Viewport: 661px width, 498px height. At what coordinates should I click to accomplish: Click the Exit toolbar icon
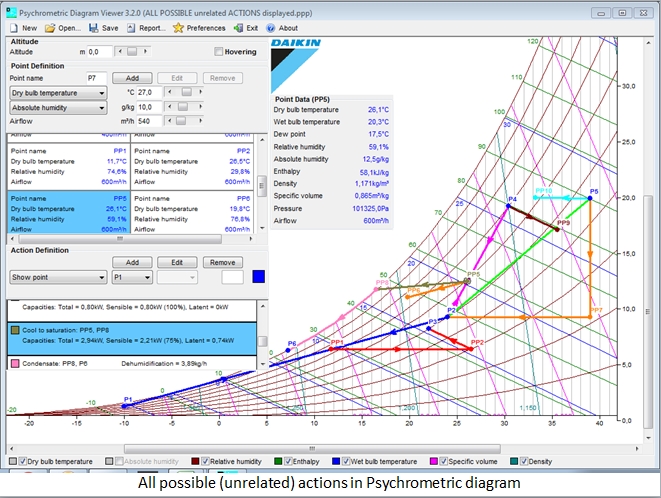pyautogui.click(x=238, y=28)
